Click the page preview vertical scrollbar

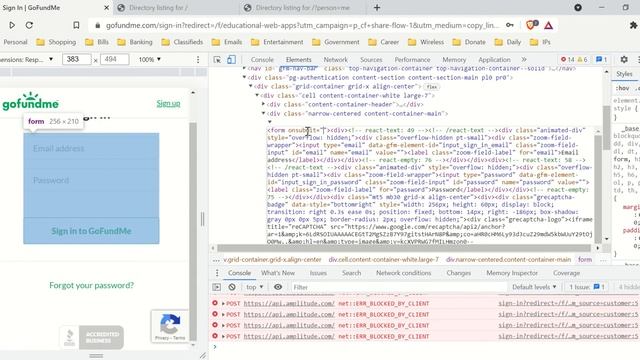point(193,231)
